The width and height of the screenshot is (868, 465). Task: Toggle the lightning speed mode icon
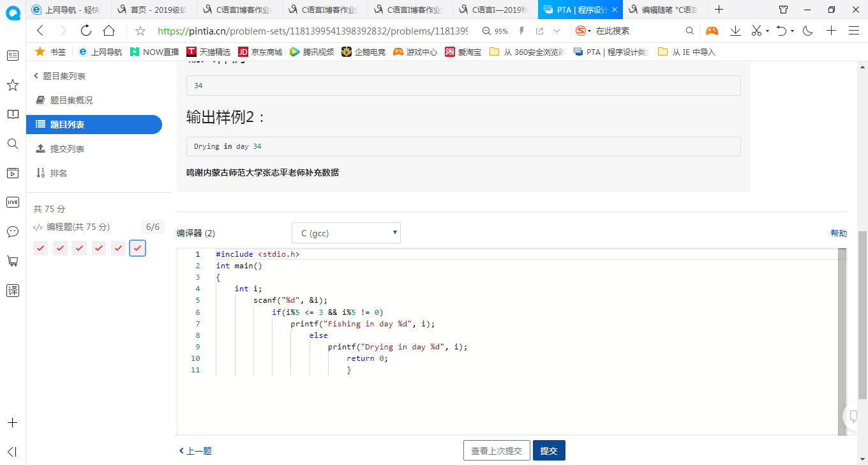click(522, 31)
